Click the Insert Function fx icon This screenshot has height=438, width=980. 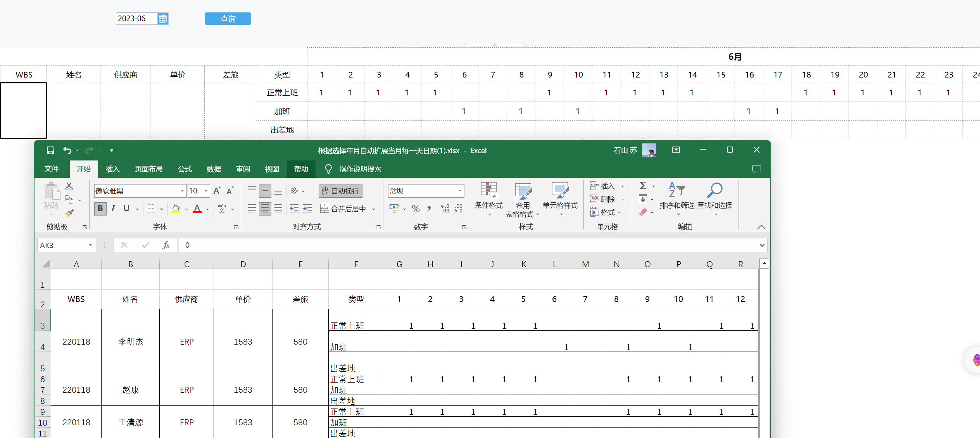tap(166, 245)
